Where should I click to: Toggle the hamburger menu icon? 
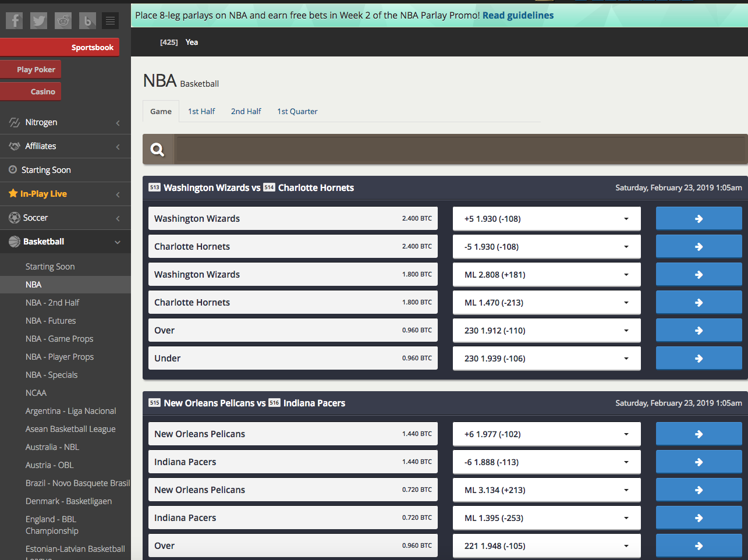(x=110, y=21)
